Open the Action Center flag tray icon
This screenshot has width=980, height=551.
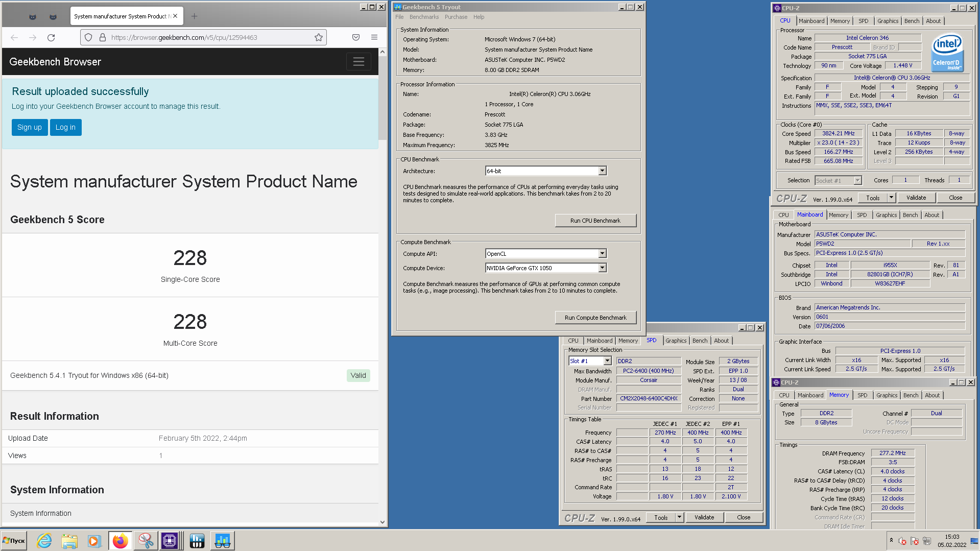pyautogui.click(x=915, y=541)
